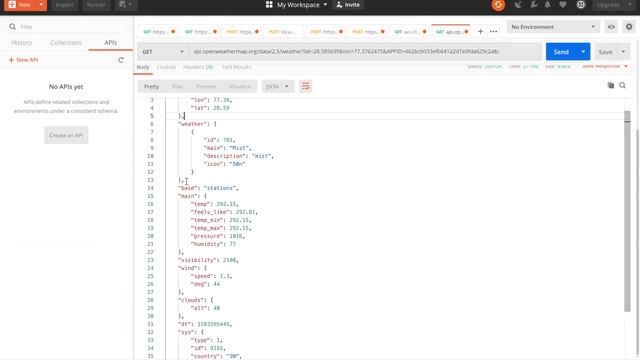Open the wrench settings icon
This screenshot has height=360, width=640.
[534, 5]
